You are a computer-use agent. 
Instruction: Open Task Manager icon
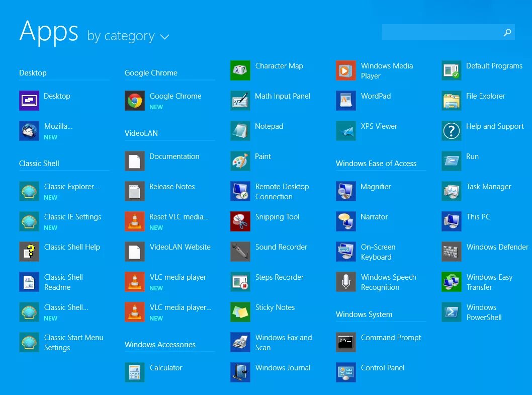coord(452,191)
